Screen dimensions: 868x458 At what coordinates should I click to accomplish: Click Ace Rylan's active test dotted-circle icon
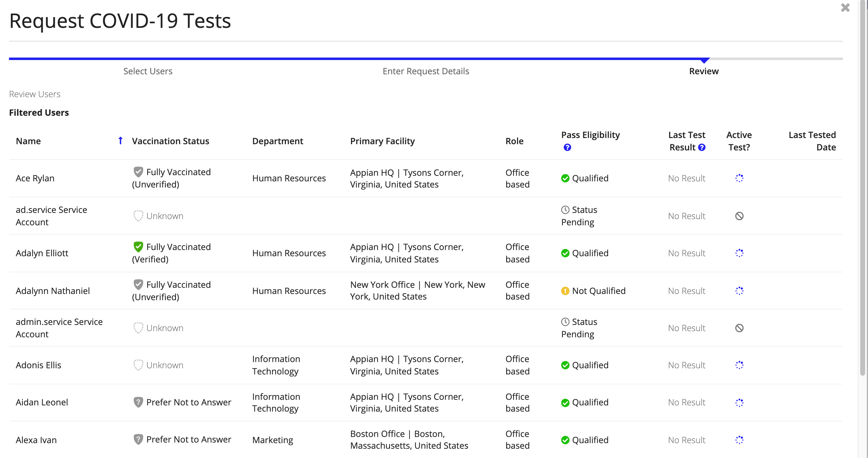click(x=739, y=178)
